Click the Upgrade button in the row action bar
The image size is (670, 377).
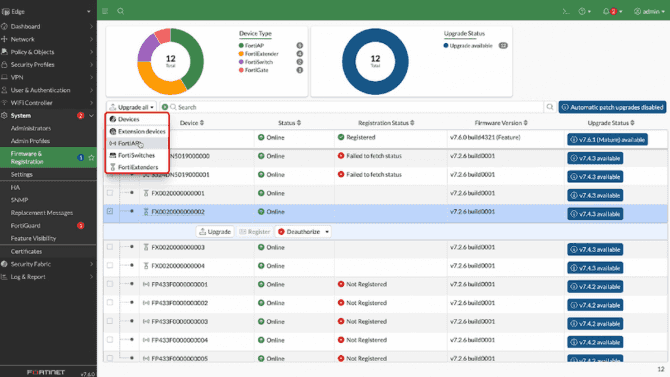(x=215, y=232)
